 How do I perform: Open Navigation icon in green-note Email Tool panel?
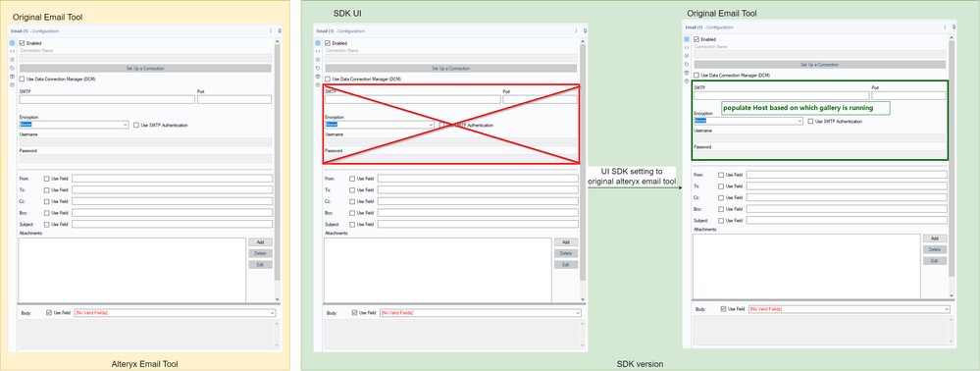tap(687, 56)
